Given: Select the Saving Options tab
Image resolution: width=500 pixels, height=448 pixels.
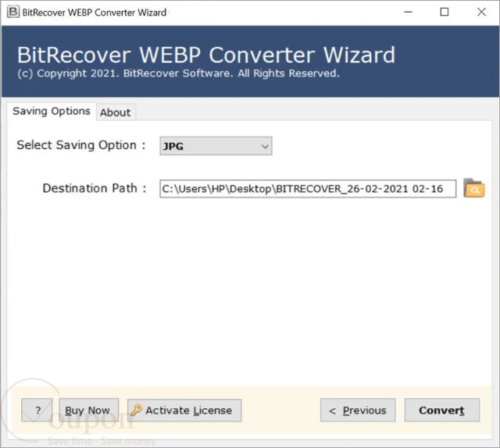Looking at the screenshot, I should coord(52,111).
